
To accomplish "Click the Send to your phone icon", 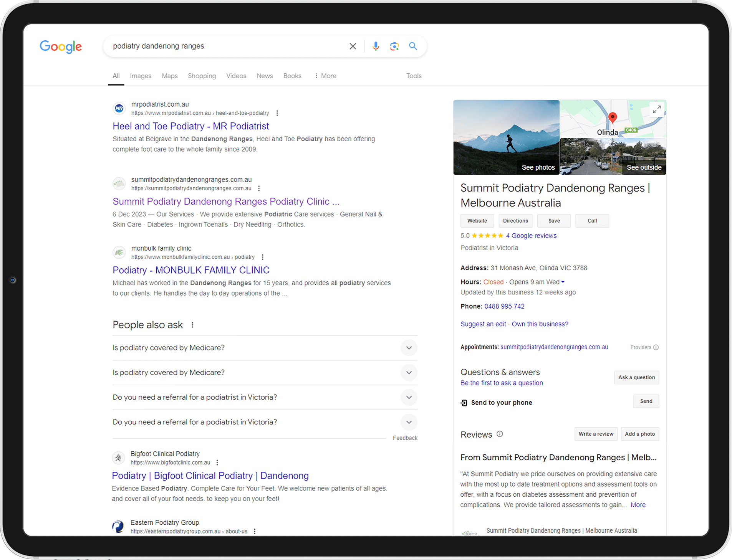I will [464, 403].
